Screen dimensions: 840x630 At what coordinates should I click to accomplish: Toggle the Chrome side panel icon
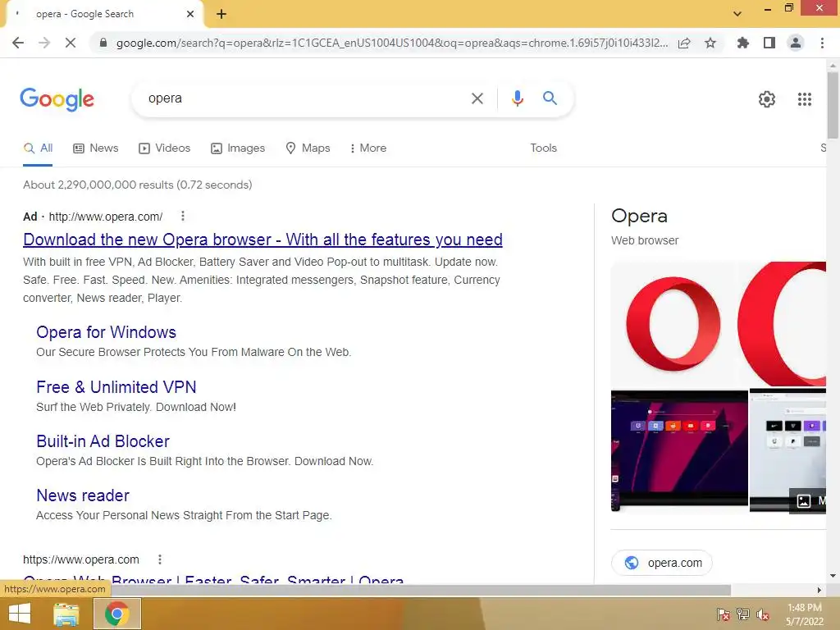[769, 43]
